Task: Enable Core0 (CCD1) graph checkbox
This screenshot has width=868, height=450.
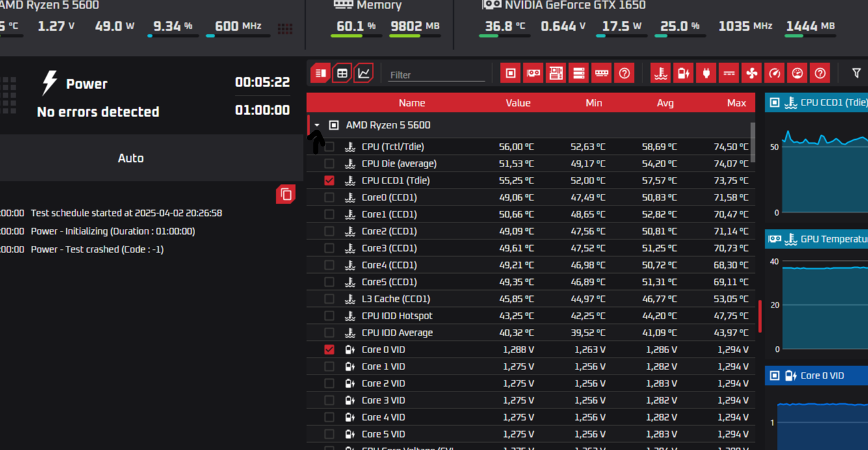Action: click(330, 198)
